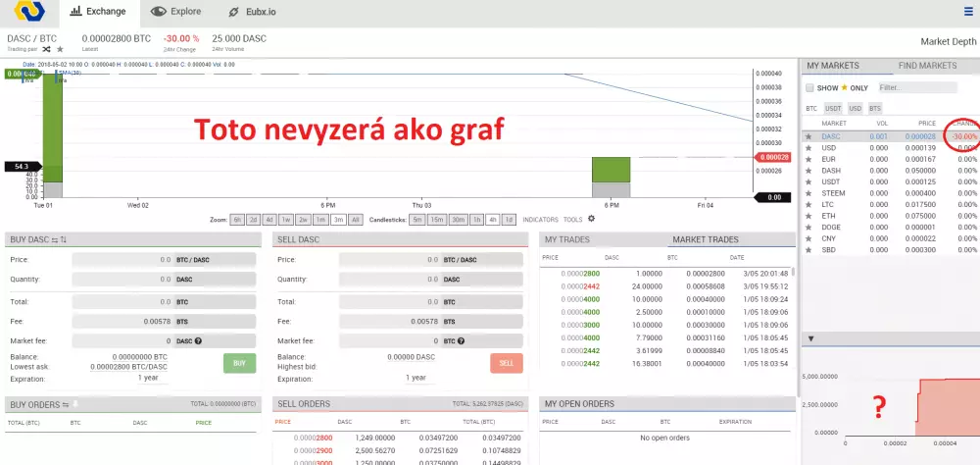Click the platform logo in the top left

point(27,13)
